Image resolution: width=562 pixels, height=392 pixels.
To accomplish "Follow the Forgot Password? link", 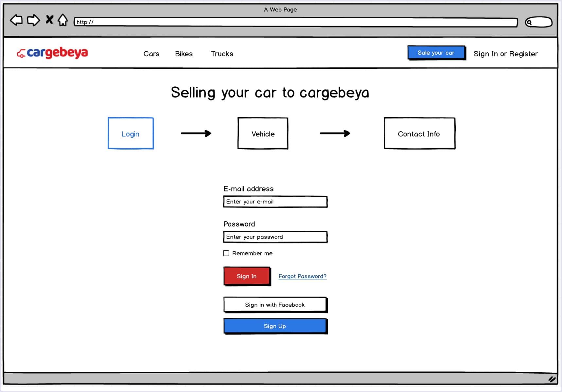I will point(302,276).
